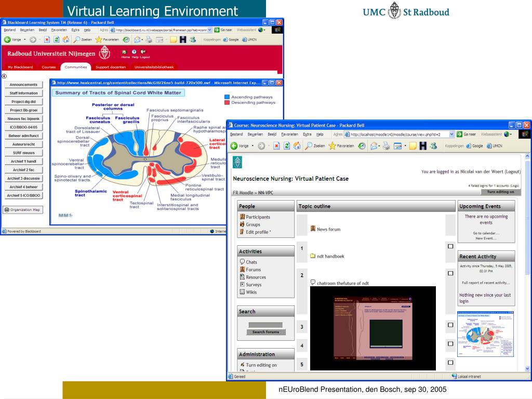532x399 pixels.
Task: Click the Radboud logo in Moodle page header
Action: pos(237,162)
